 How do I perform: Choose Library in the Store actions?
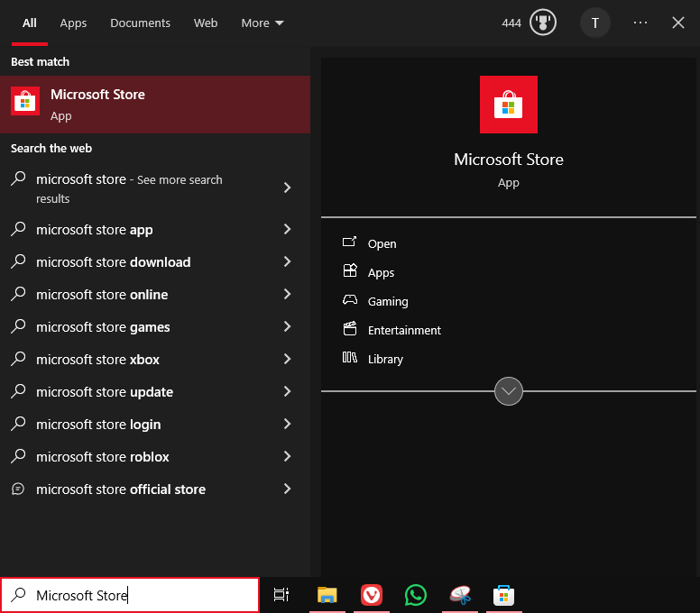point(385,360)
